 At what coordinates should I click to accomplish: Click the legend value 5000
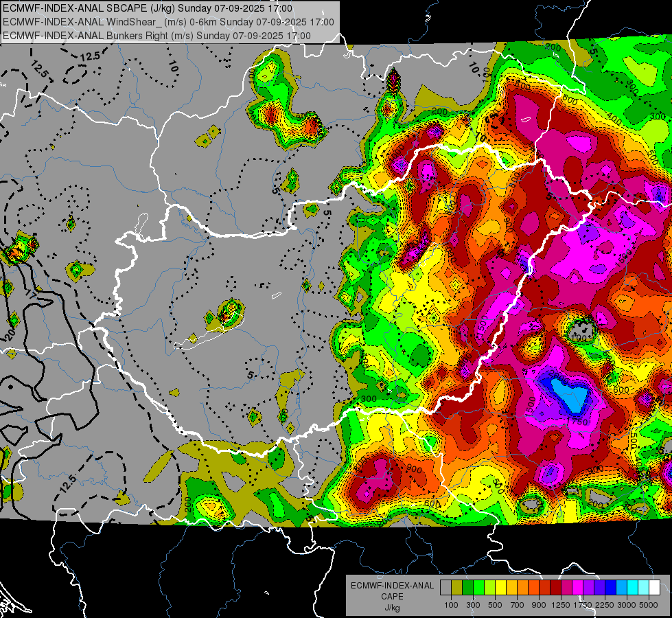click(649, 605)
